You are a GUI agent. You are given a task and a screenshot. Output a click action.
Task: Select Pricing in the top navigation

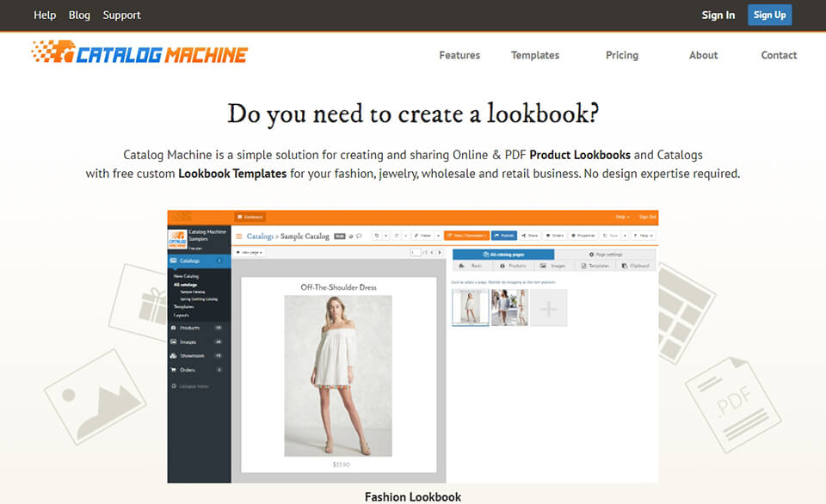coord(621,55)
